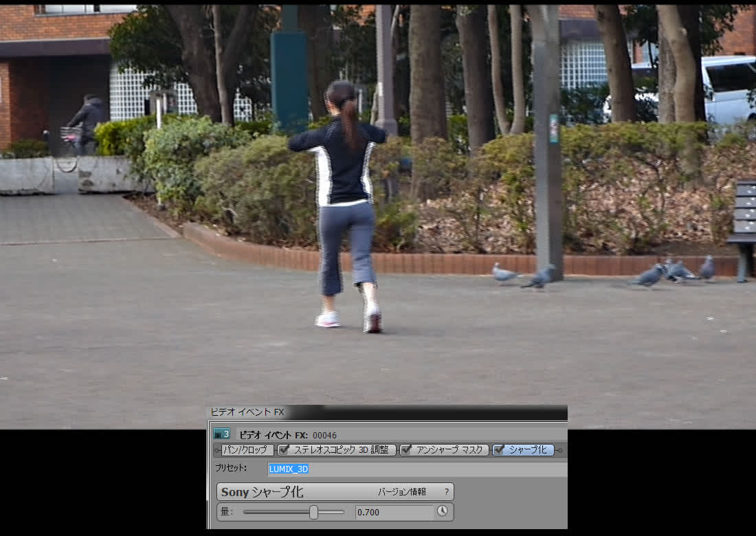Screen dimensions: 756x536
Task: Click the 量 amount slider handle
Action: pos(314,512)
